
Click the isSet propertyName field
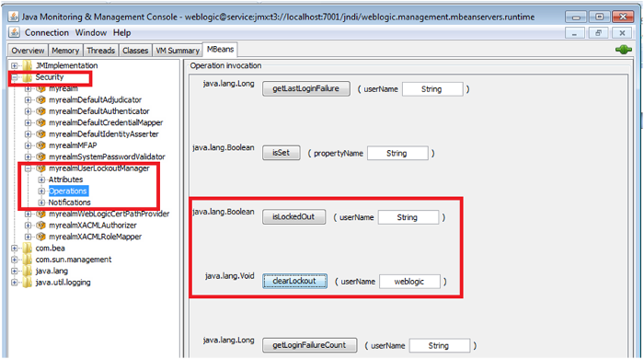(397, 153)
